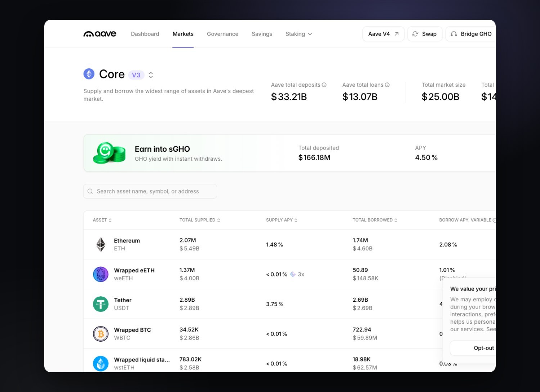Open the Ethereum market row
Viewport: 540px width, 392px height.
[x=289, y=245]
